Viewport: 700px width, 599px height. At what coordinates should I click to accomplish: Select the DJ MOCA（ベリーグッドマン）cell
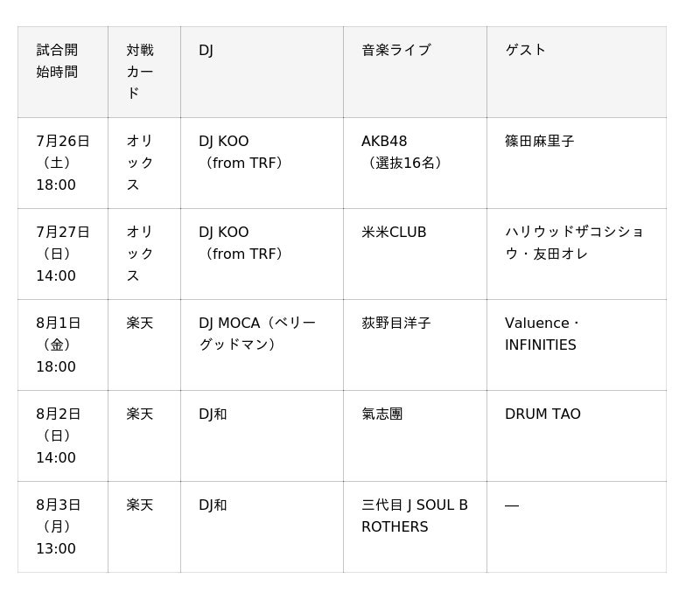click(x=257, y=334)
